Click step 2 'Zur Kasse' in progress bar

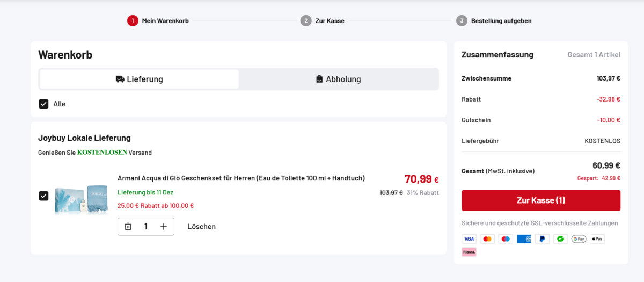click(x=323, y=21)
